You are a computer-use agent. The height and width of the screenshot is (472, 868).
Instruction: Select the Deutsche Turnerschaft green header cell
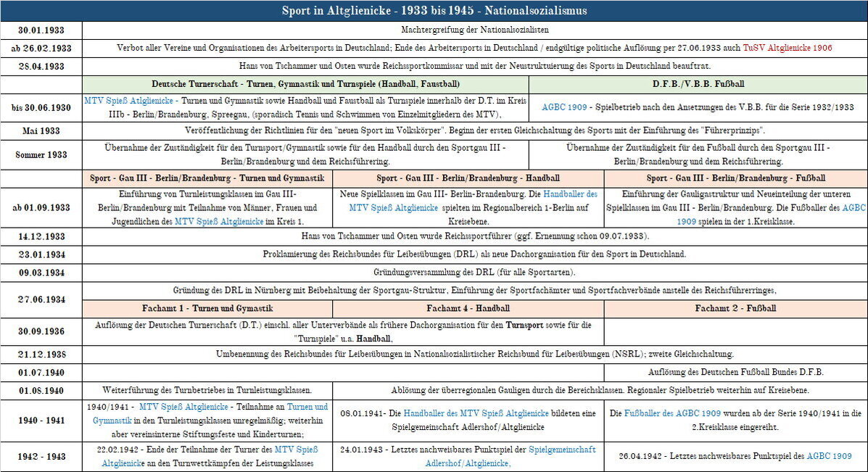click(x=305, y=84)
